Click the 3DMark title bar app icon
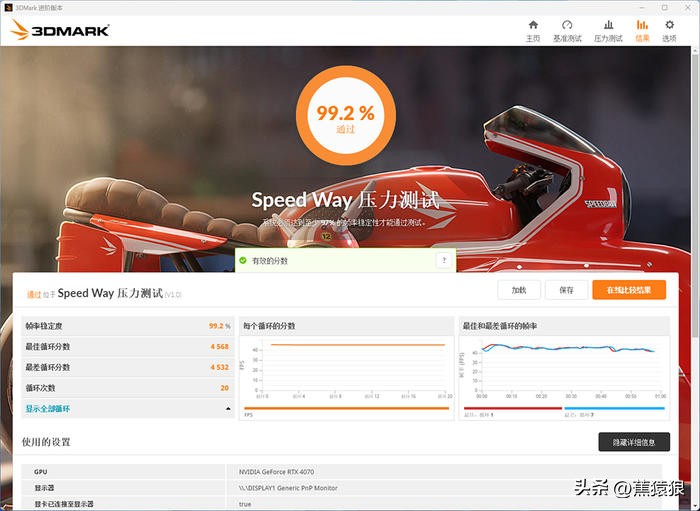This screenshot has height=511, width=700. (8, 8)
